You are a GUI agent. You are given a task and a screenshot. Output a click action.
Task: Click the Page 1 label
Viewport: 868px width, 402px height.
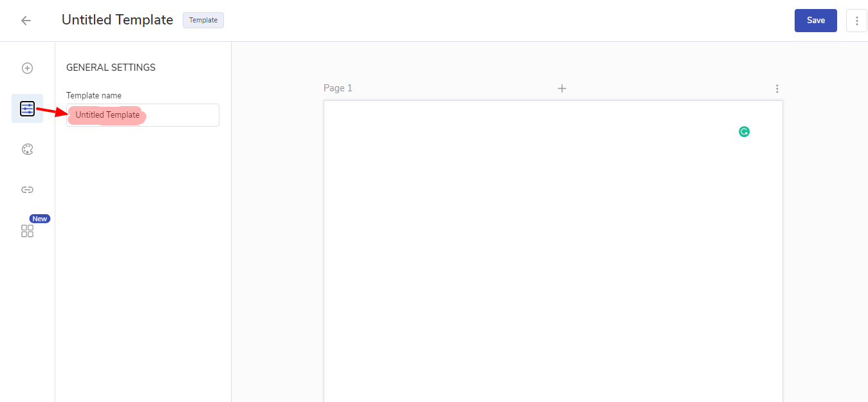tap(338, 88)
